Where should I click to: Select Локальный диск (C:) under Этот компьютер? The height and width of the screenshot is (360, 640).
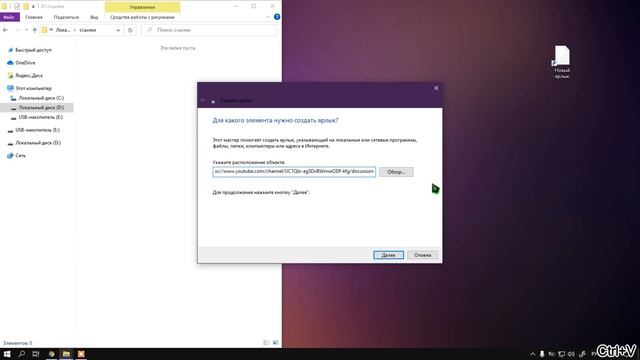41,98
